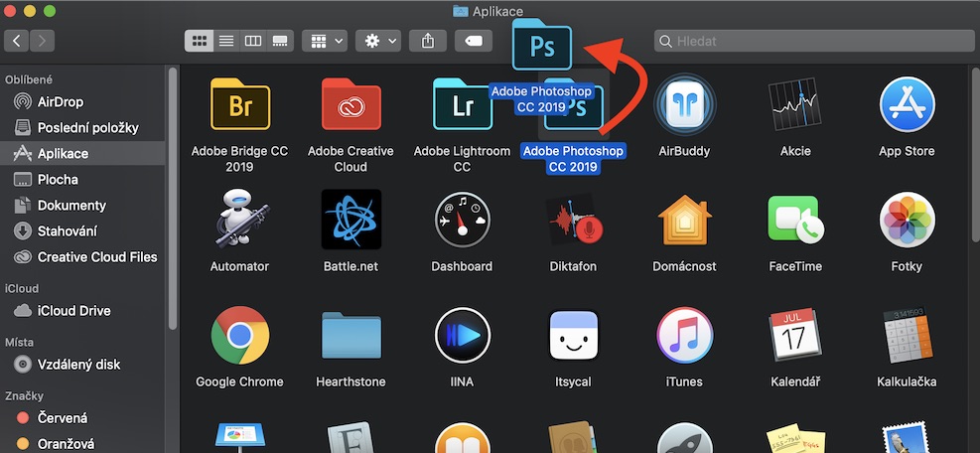Select the Diktafon app

click(573, 220)
